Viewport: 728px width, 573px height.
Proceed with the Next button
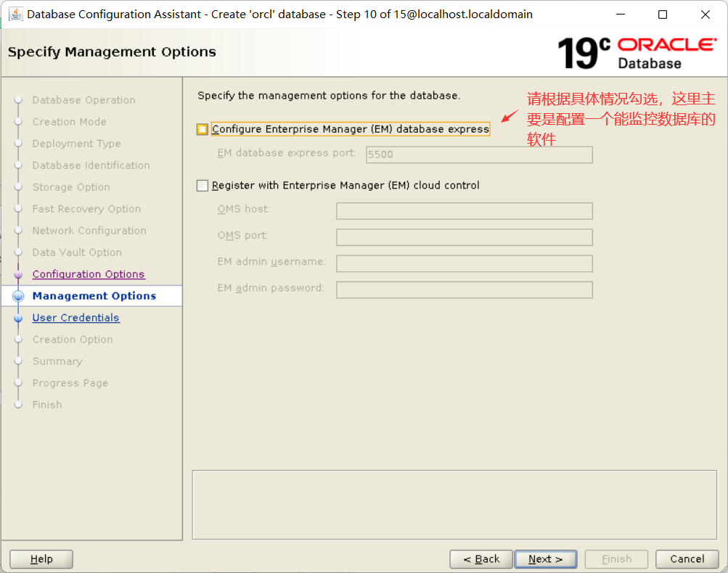click(546, 559)
